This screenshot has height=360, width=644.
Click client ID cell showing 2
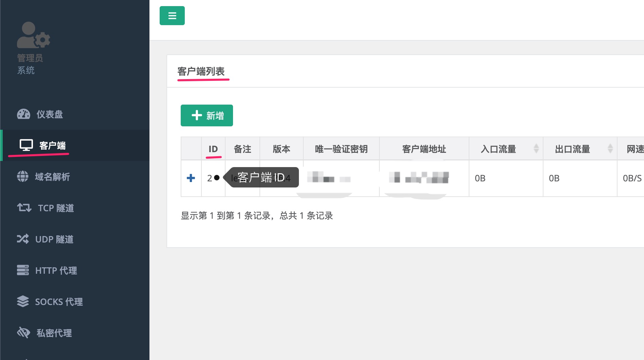click(213, 178)
